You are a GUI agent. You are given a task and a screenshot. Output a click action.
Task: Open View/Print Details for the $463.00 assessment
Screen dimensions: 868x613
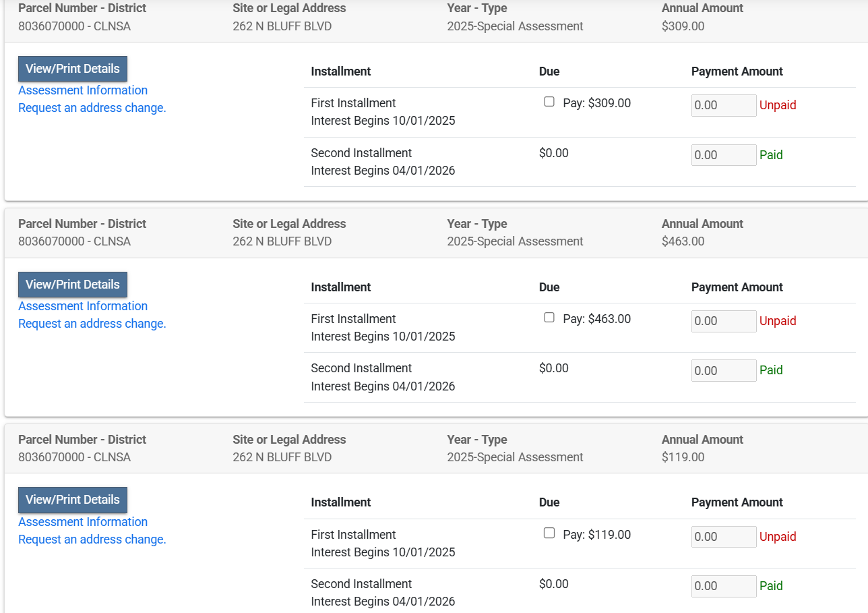click(x=73, y=285)
